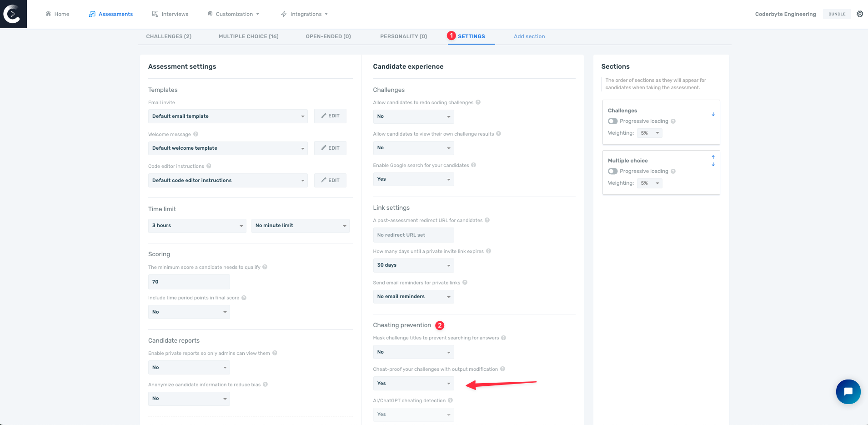868x425 pixels.
Task: Click the minimum qualifying score input field
Action: [189, 282]
